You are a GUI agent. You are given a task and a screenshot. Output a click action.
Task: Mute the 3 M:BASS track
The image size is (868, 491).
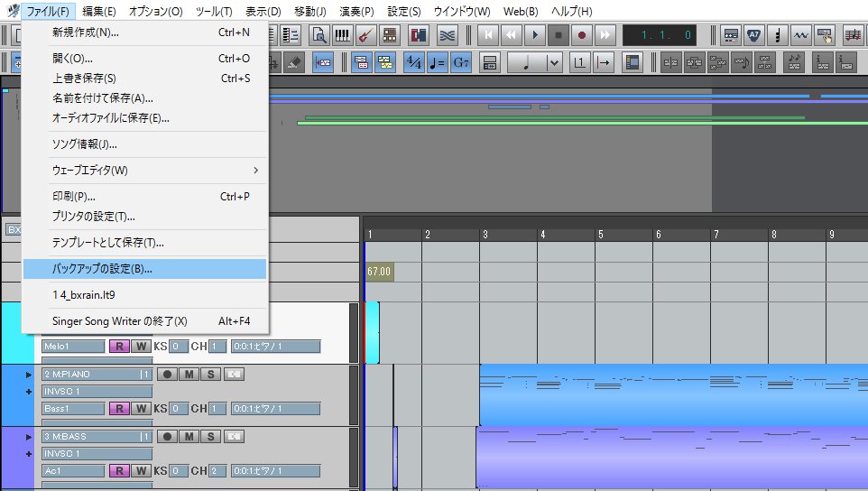pos(189,437)
